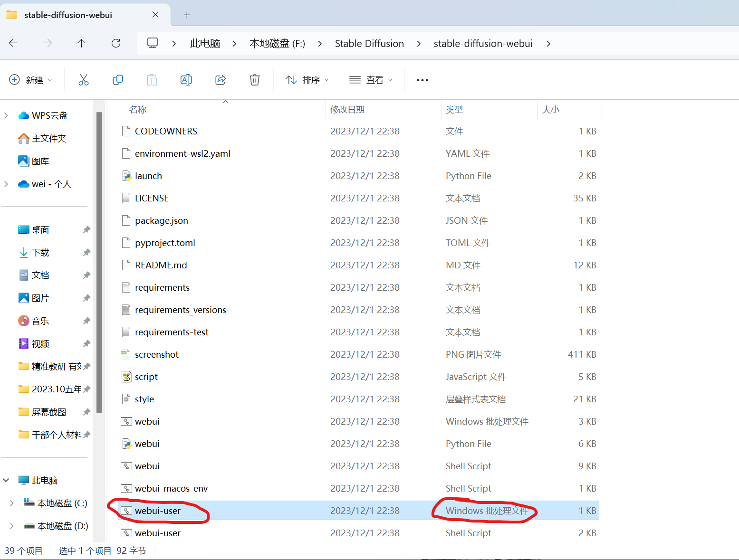Click the Rename icon in toolbar
This screenshot has height=560, width=739.
186,80
